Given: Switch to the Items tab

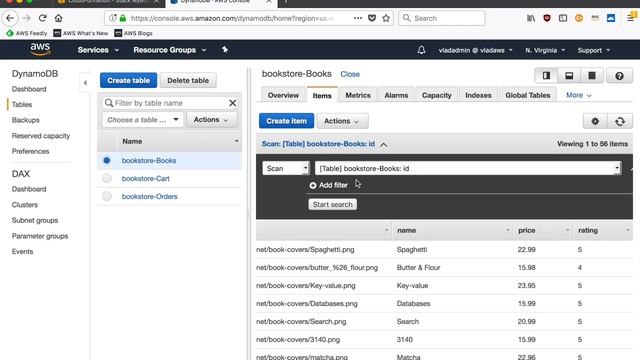Looking at the screenshot, I should tap(322, 95).
